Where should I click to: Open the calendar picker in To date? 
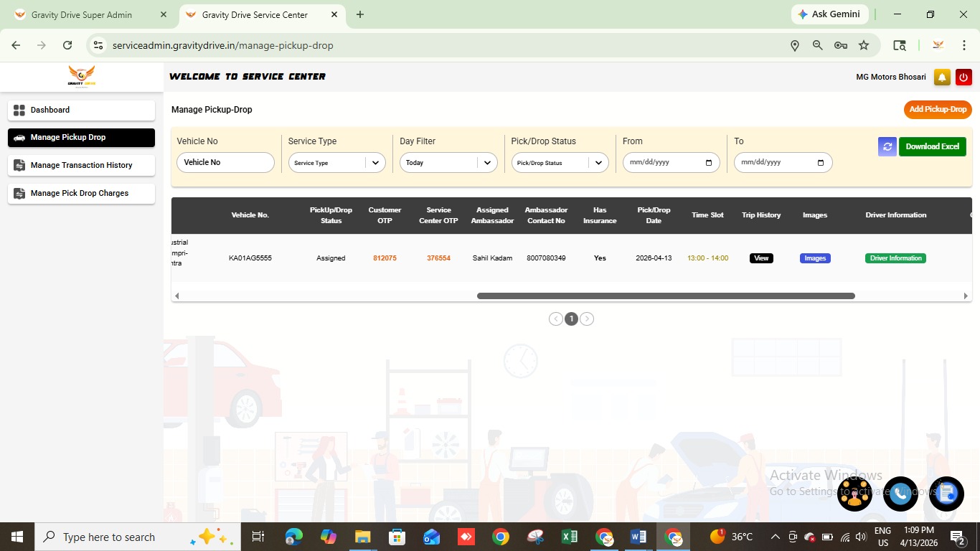(821, 163)
